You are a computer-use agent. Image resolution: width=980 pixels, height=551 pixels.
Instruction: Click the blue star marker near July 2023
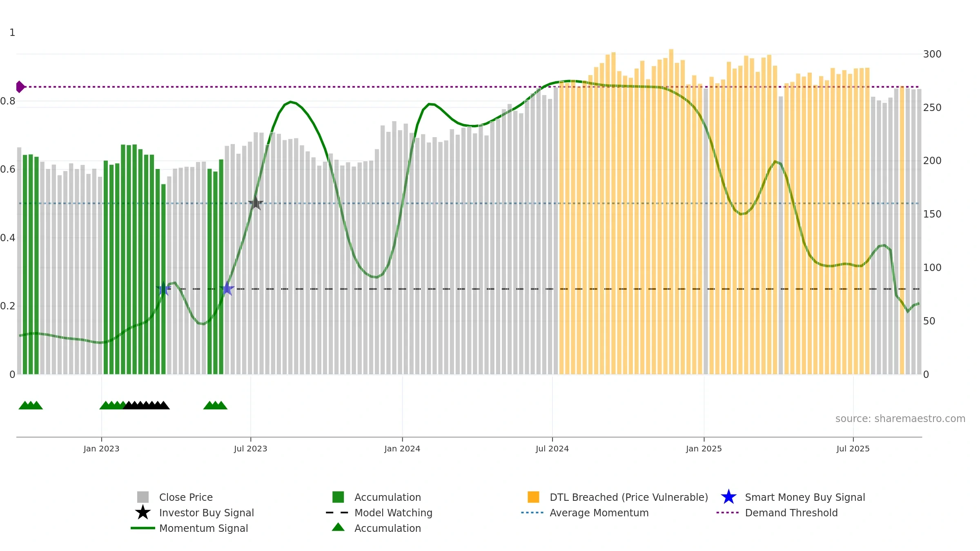(x=227, y=289)
